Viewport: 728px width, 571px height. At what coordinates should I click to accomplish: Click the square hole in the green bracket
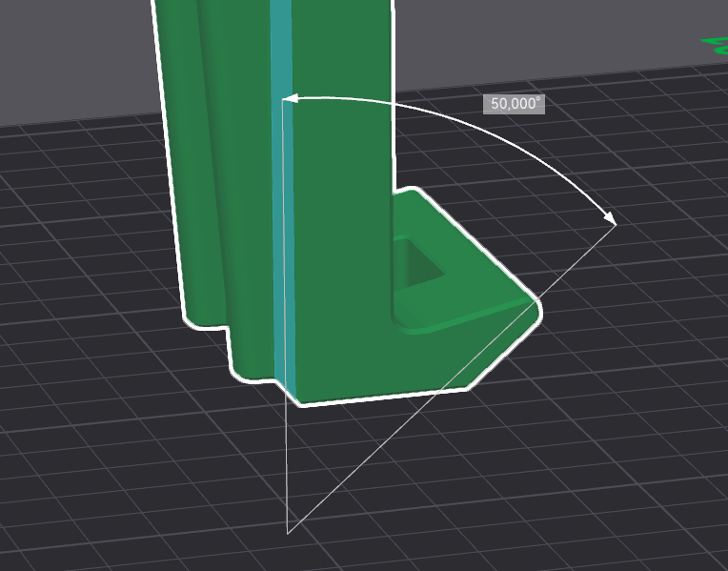point(419,262)
